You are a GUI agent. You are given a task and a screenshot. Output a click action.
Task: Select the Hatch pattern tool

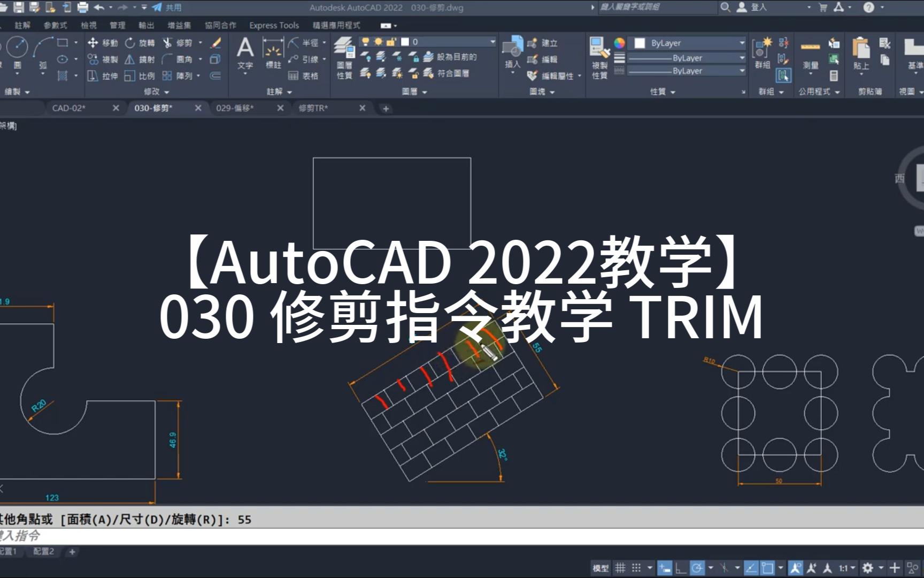point(63,76)
